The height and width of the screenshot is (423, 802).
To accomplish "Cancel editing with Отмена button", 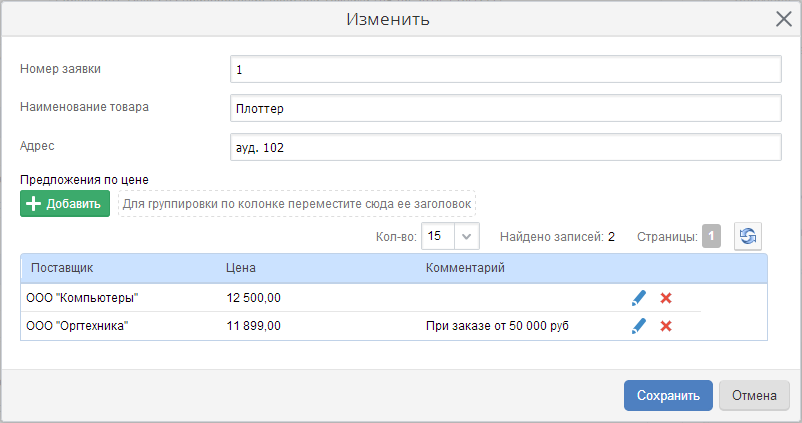I will coord(754,395).
